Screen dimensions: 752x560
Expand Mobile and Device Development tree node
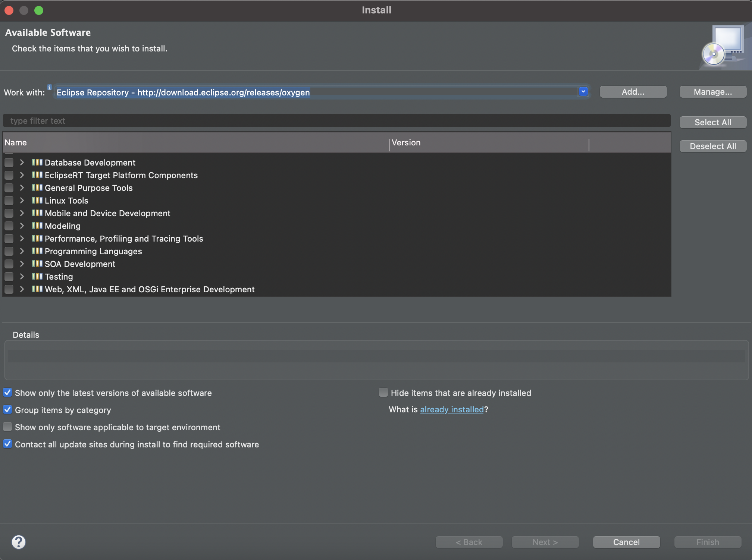pyautogui.click(x=22, y=213)
